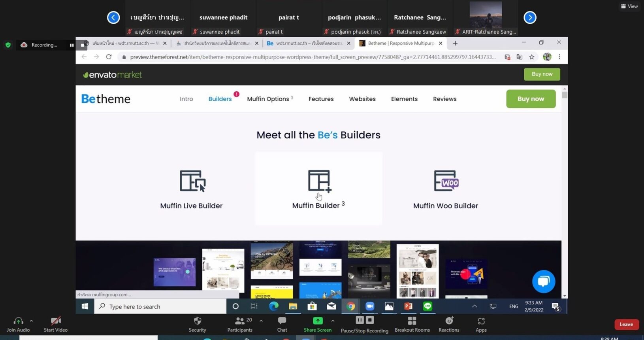
Task: Open the Muffin Live Builder icon
Action: 193,181
